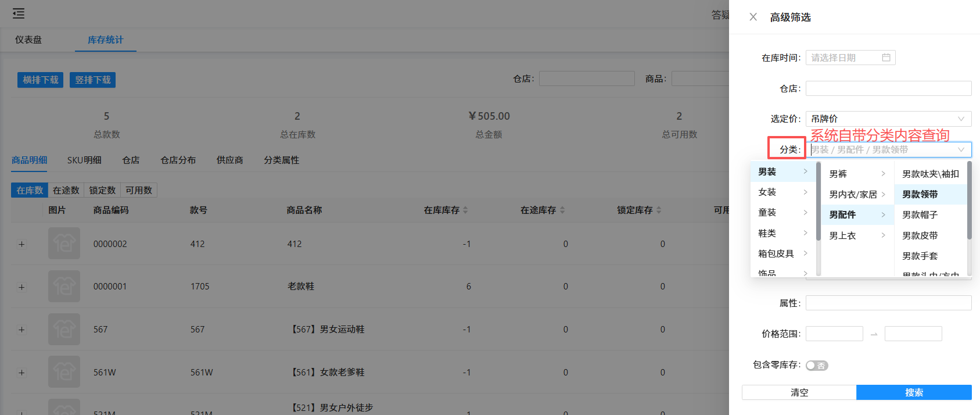Click the 搜索 button
Screen dimensions: 980x415
pos(913,392)
